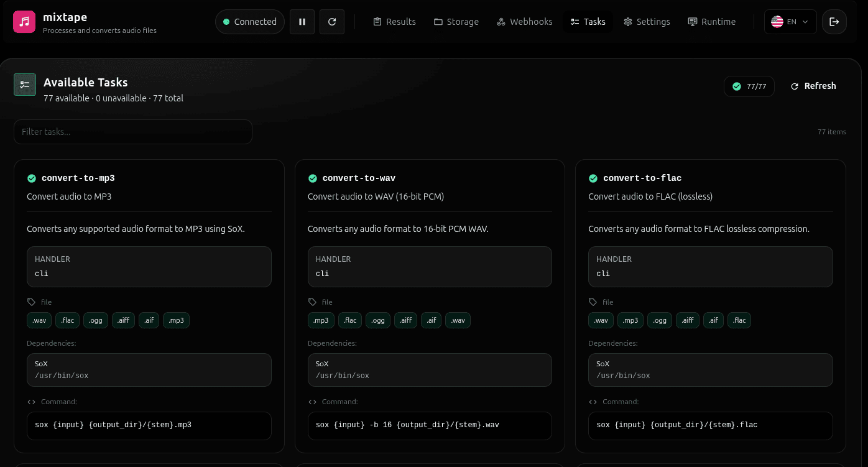Click the .mp3 tag in convert-to-mp3 card
The height and width of the screenshot is (467, 868).
click(177, 320)
